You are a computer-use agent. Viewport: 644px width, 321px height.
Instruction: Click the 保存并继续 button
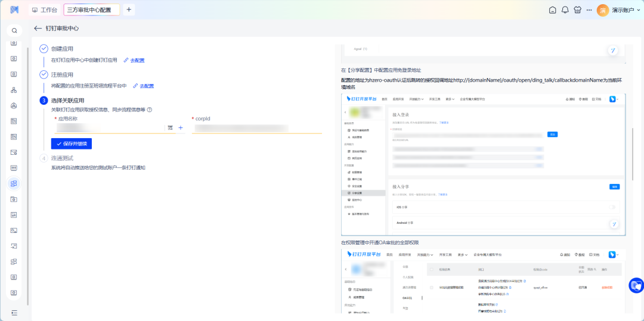[72, 144]
